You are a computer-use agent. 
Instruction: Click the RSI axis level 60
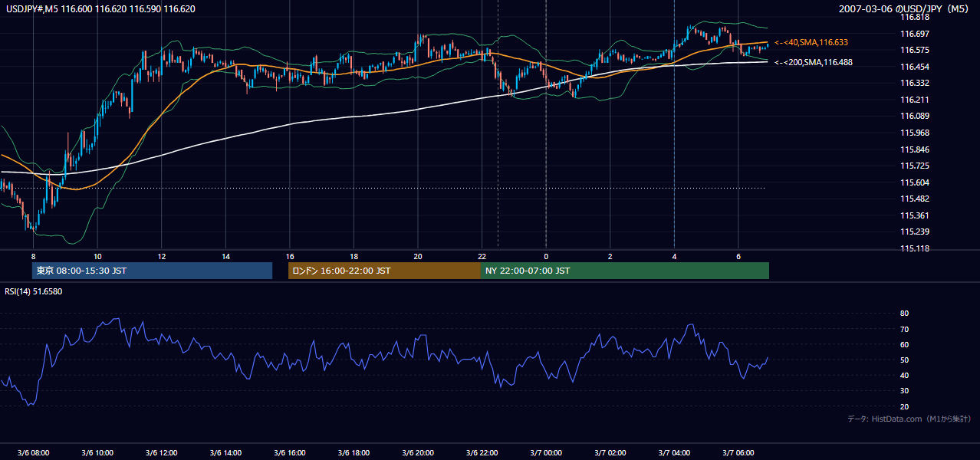(x=904, y=344)
